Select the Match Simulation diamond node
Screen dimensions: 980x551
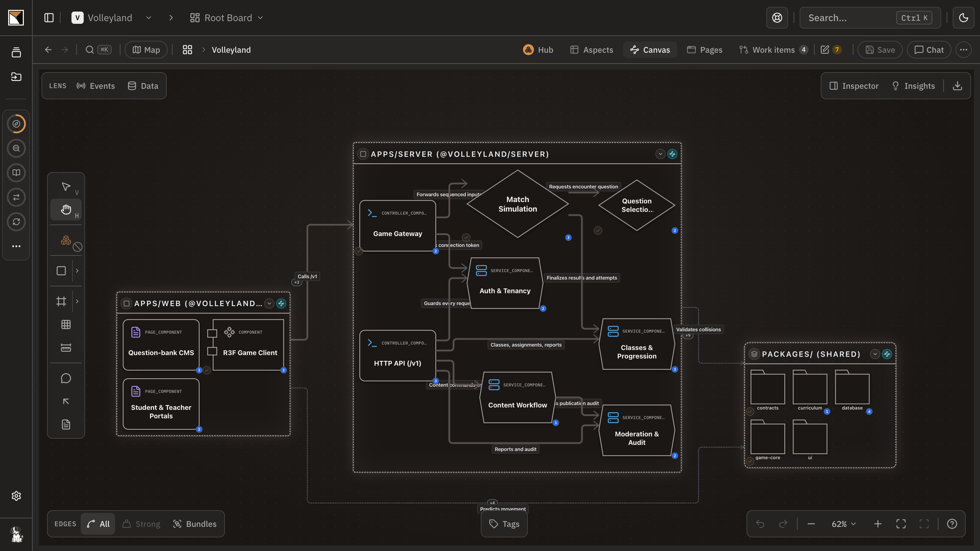517,204
